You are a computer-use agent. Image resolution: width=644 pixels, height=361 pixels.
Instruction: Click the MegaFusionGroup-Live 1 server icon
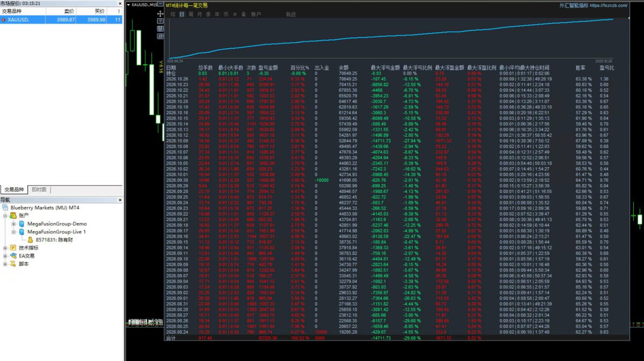coord(21,232)
